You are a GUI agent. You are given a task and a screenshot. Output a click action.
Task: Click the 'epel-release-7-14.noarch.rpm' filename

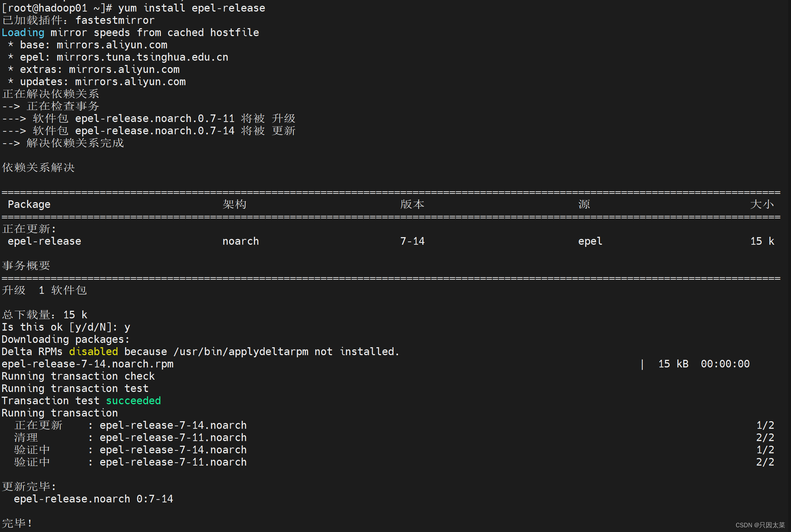click(88, 364)
